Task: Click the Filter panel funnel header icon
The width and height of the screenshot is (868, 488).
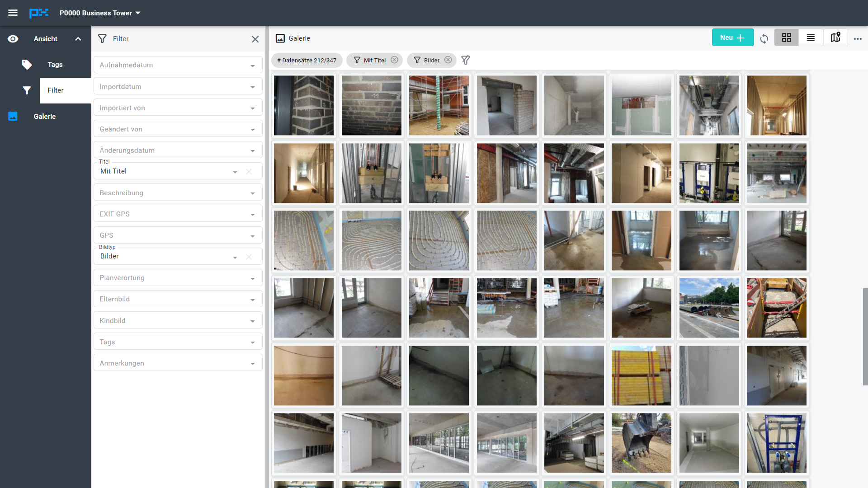Action: tap(103, 39)
